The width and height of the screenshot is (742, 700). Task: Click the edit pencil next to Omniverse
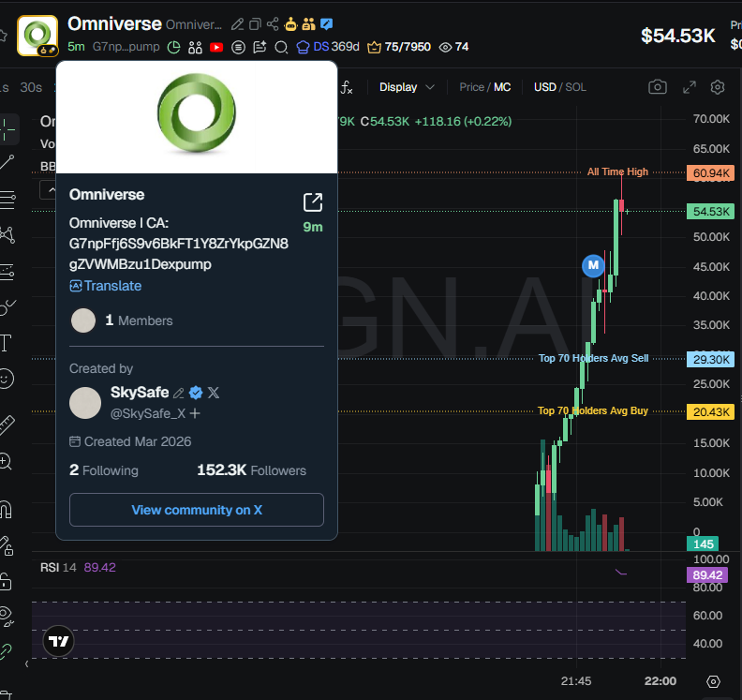(237, 24)
